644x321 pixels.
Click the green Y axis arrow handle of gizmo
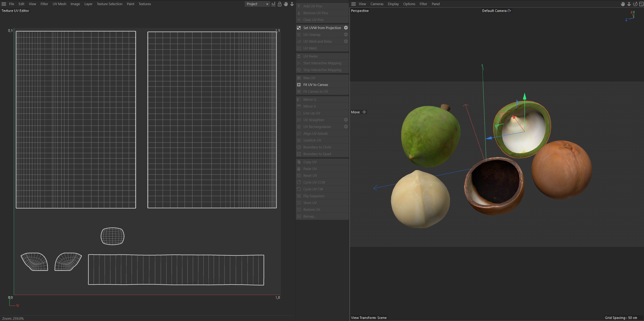[524, 96]
